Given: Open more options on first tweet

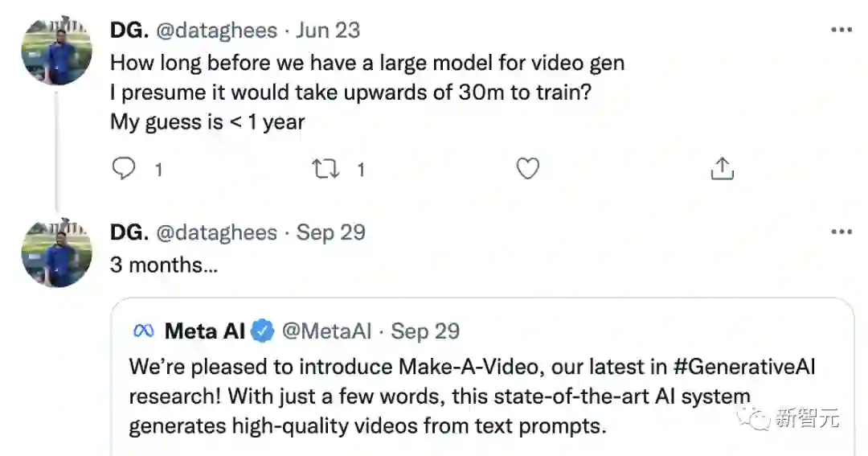Looking at the screenshot, I should [x=841, y=31].
